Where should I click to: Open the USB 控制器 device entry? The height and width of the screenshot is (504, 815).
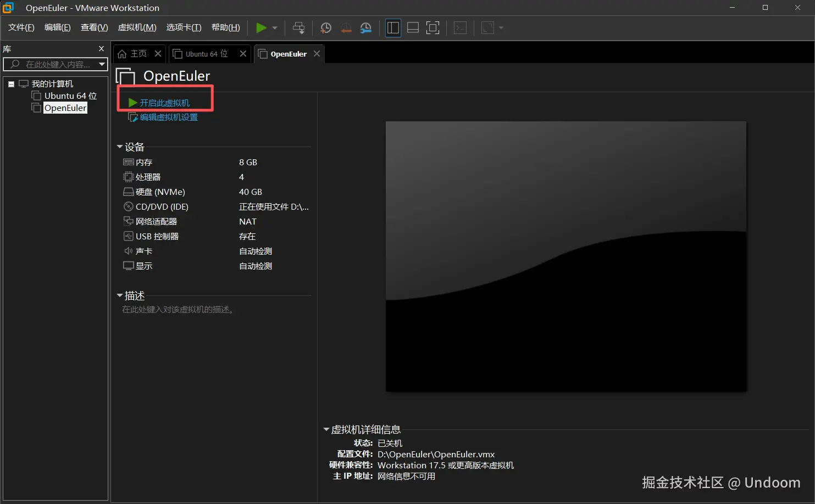click(x=151, y=236)
